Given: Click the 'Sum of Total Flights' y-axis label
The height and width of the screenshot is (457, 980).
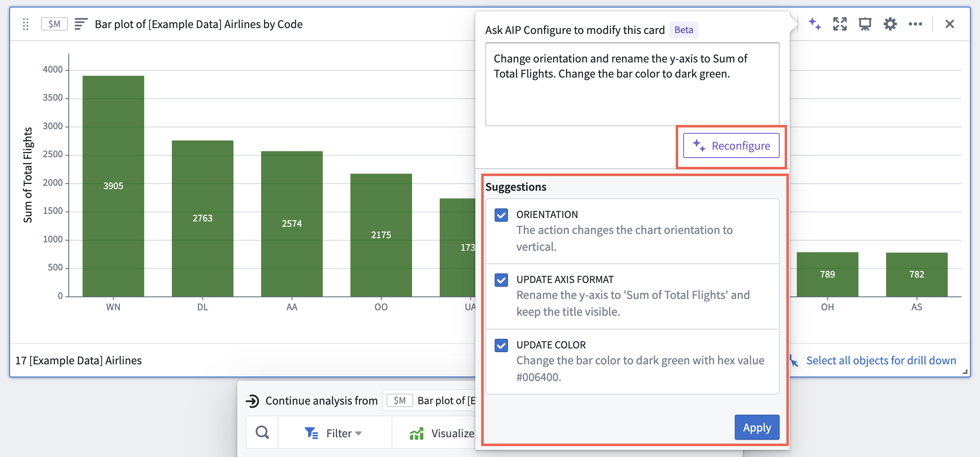Looking at the screenshot, I should pos(28,175).
